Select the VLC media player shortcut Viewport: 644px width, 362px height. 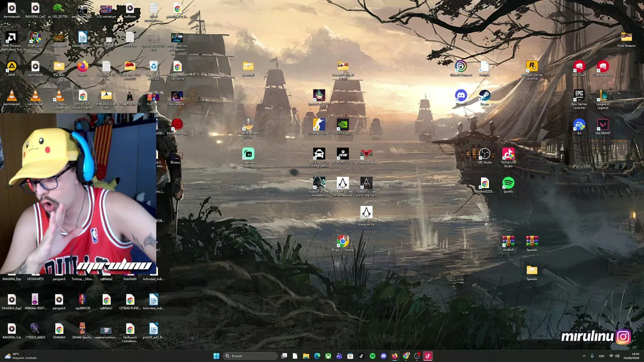59,100
